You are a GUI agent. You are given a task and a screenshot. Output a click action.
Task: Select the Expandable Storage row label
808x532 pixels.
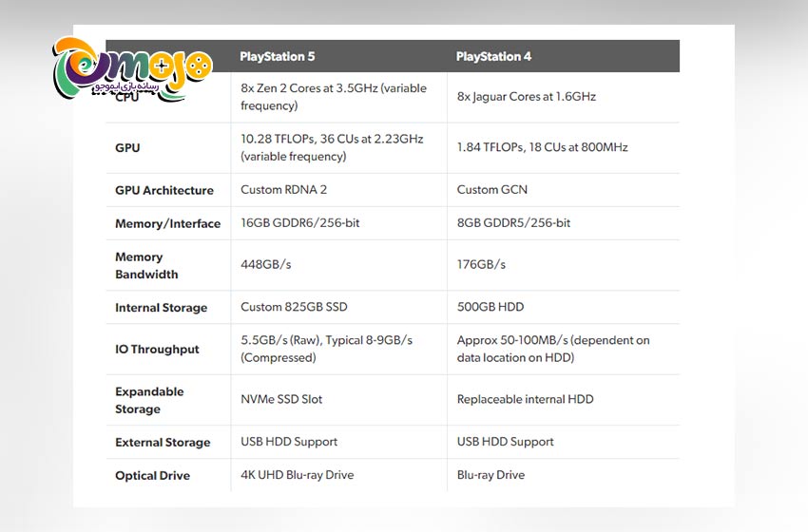[x=149, y=400]
